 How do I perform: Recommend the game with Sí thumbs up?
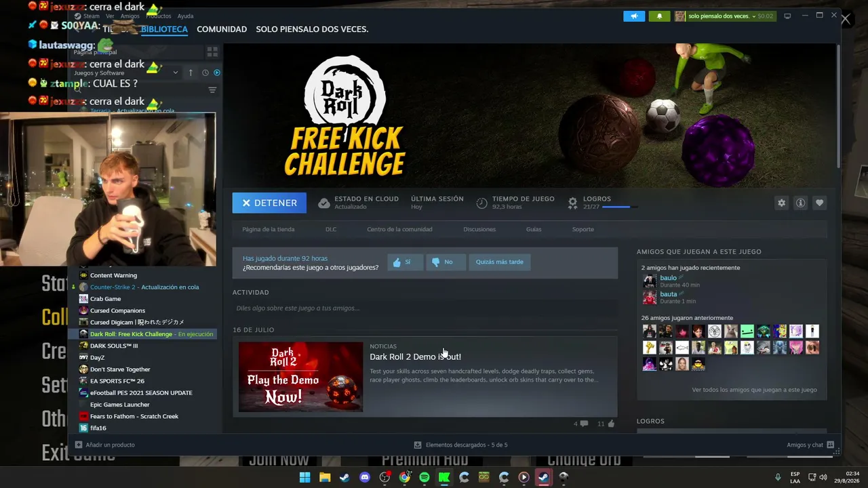[x=405, y=262]
